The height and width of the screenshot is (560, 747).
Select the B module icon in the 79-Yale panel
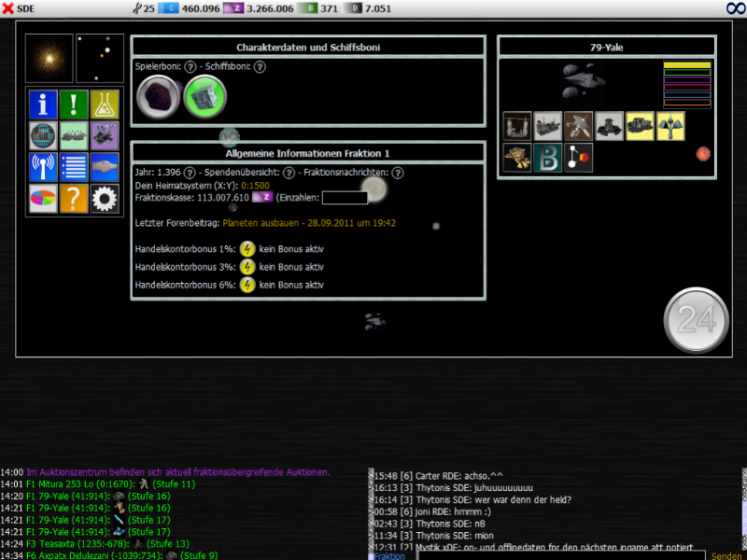(x=550, y=156)
